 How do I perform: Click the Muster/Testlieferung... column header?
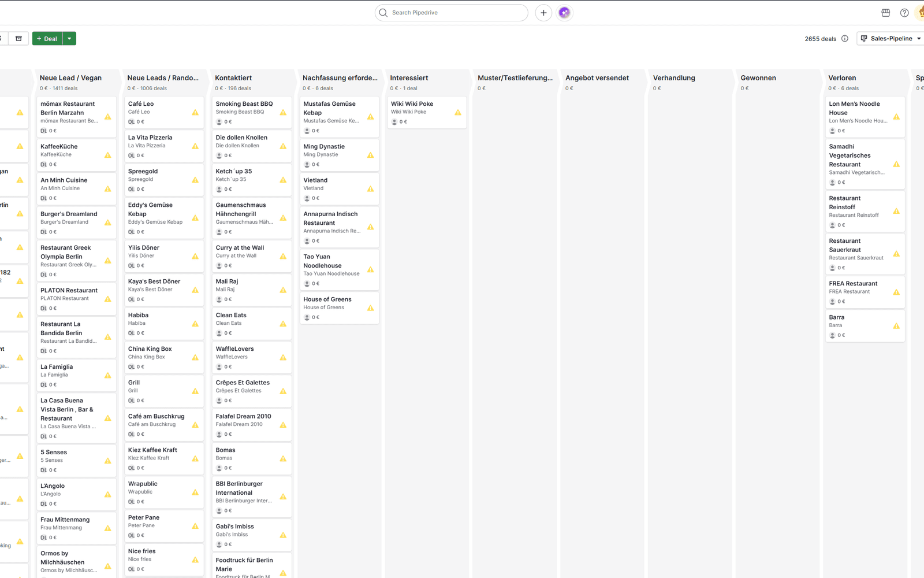pyautogui.click(x=515, y=78)
